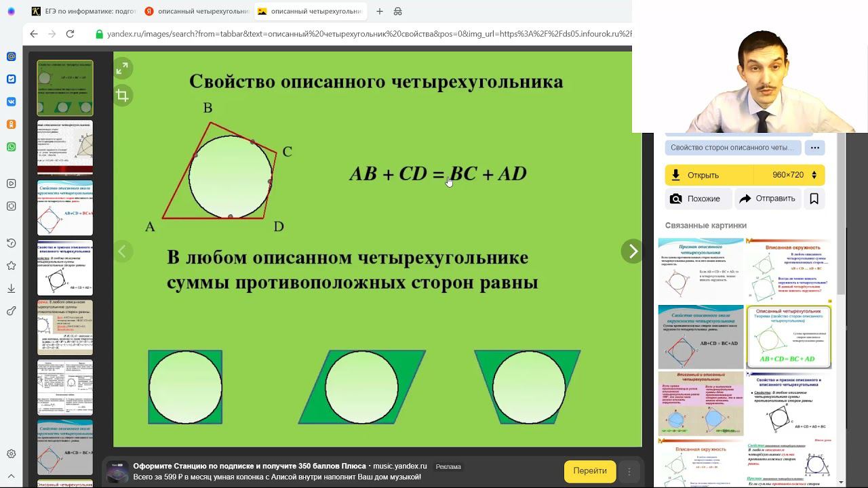Open the Alice assistant icon in the tab bar
The height and width of the screenshot is (488, 868).
(x=11, y=12)
